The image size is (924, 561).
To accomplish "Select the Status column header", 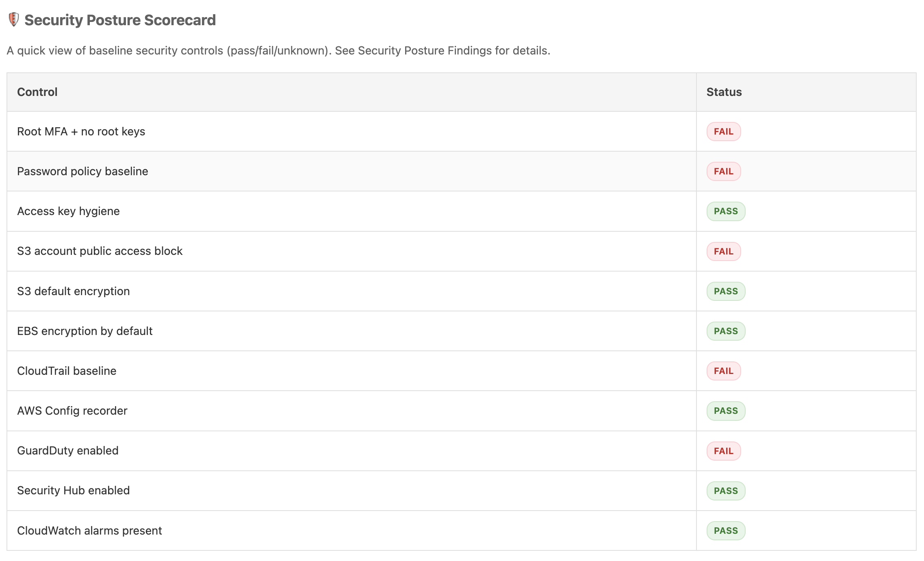I will [x=724, y=92].
